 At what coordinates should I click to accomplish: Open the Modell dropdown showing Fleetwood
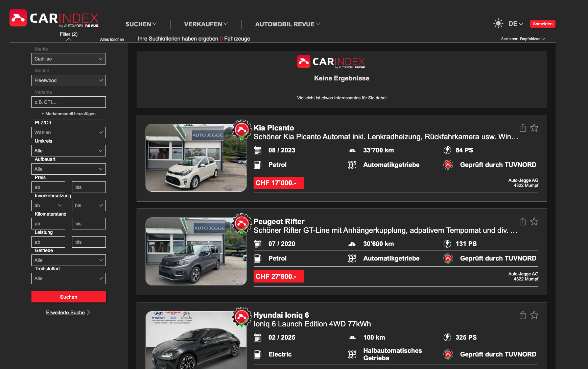point(69,80)
